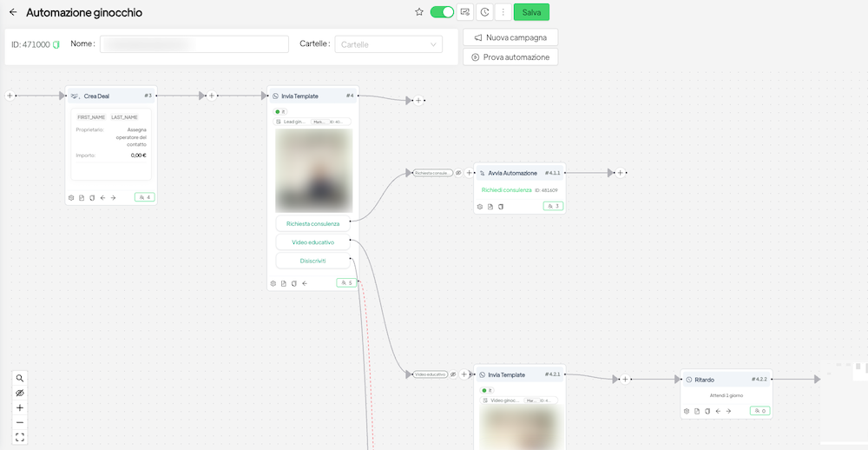The image size is (868, 450).
Task: Toggle the automation active switch off
Action: [442, 11]
